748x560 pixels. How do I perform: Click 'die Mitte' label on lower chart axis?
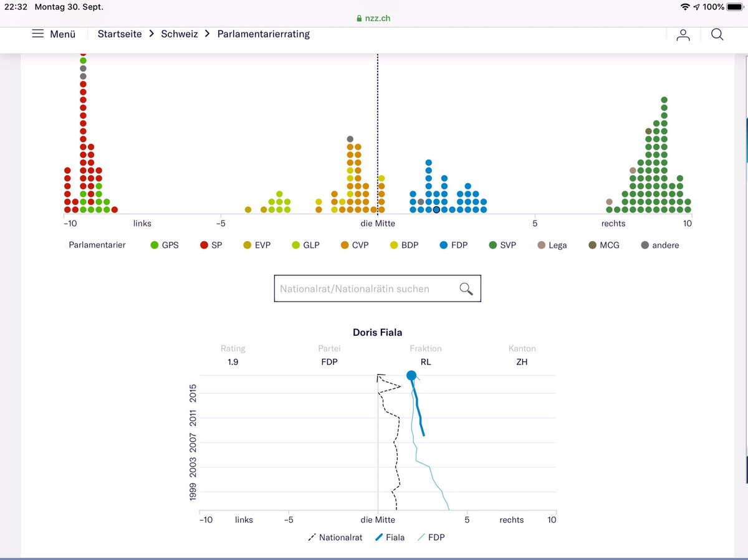(x=378, y=520)
